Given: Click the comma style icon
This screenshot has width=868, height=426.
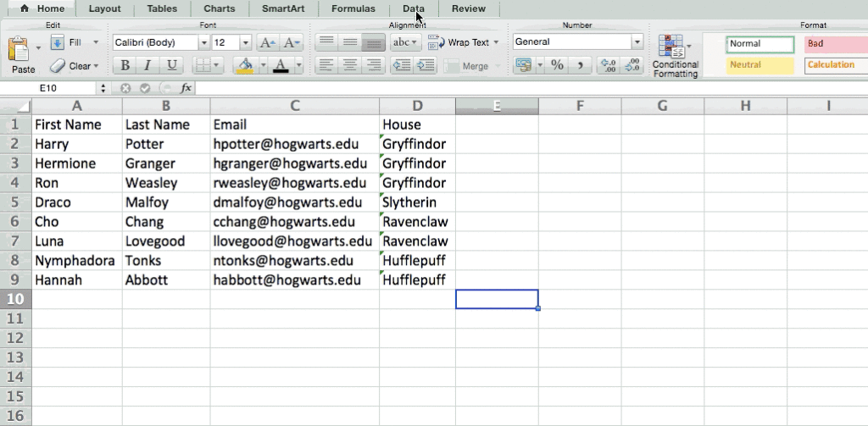Looking at the screenshot, I should [x=580, y=64].
